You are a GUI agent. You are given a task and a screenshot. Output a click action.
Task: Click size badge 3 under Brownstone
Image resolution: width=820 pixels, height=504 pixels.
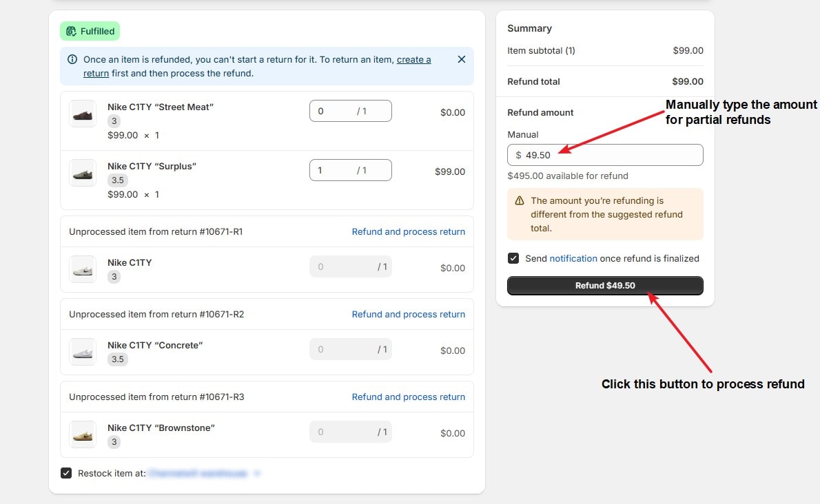pyautogui.click(x=114, y=442)
